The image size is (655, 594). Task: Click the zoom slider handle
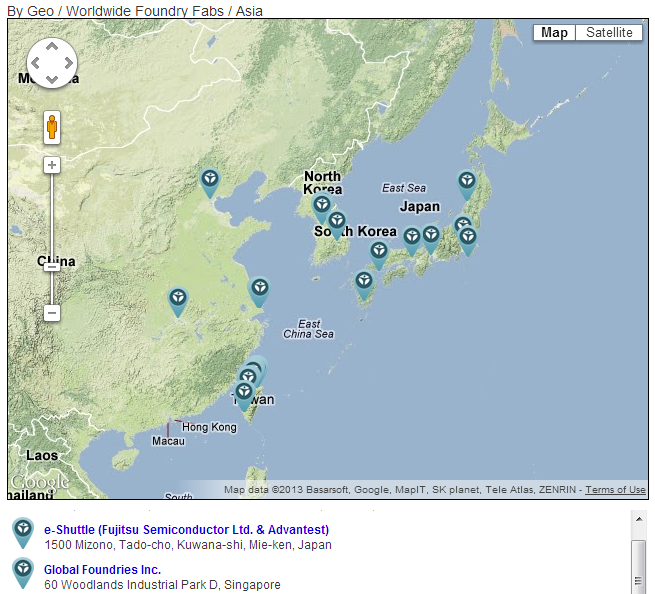(x=52, y=266)
